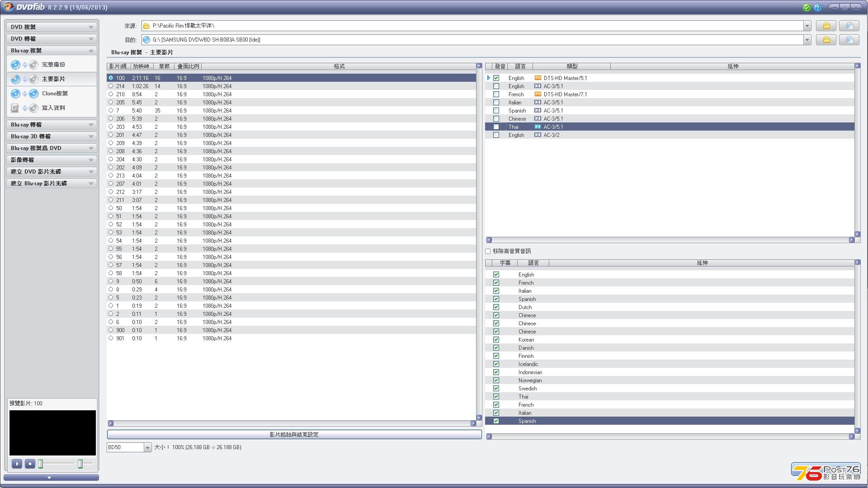868x488 pixels.
Task: Click the current-track arrow marker on English DTS-HD
Action: click(x=489, y=78)
